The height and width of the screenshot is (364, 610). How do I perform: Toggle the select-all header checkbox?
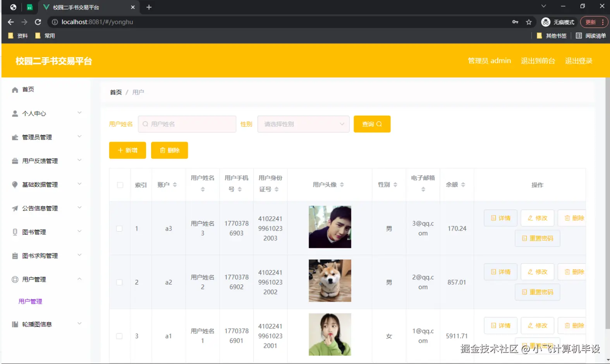[x=120, y=185]
